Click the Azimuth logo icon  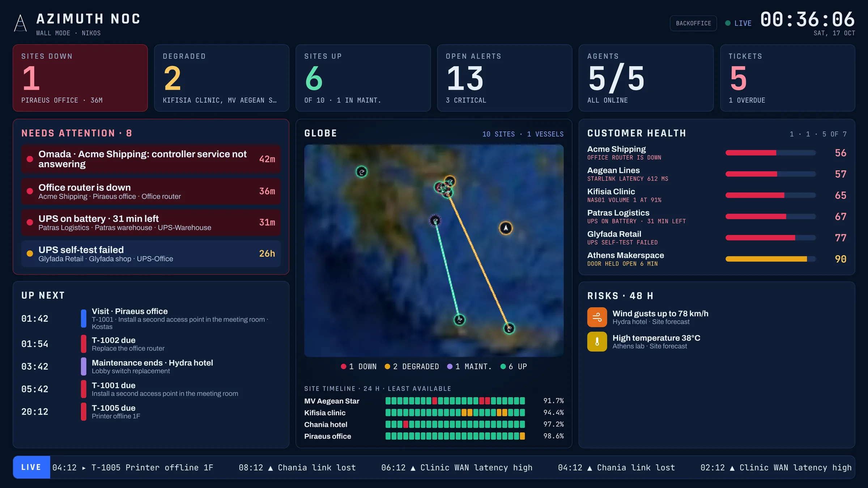(20, 23)
